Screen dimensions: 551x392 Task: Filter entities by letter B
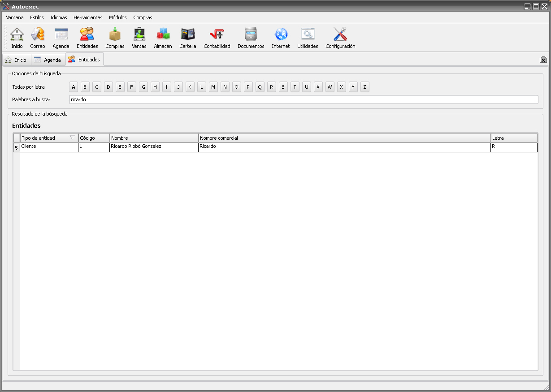point(85,87)
